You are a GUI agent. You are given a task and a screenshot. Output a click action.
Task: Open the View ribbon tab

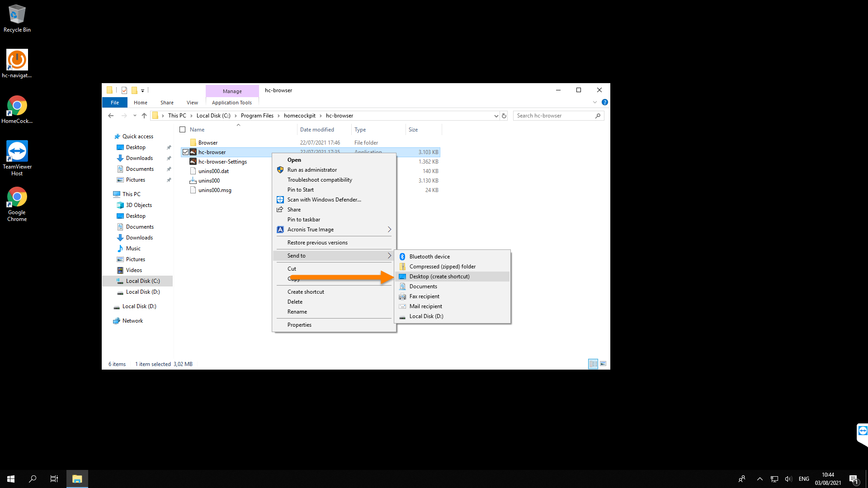pos(192,103)
